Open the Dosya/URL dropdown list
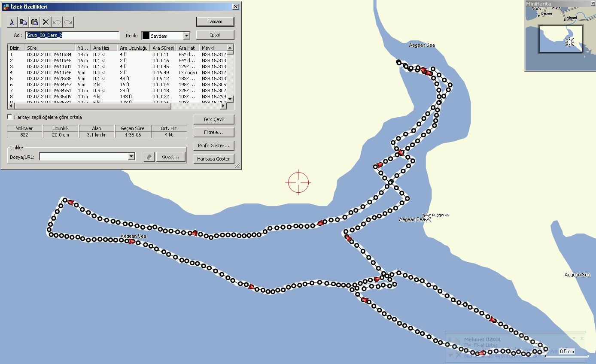This screenshot has height=364, width=596. click(x=131, y=157)
